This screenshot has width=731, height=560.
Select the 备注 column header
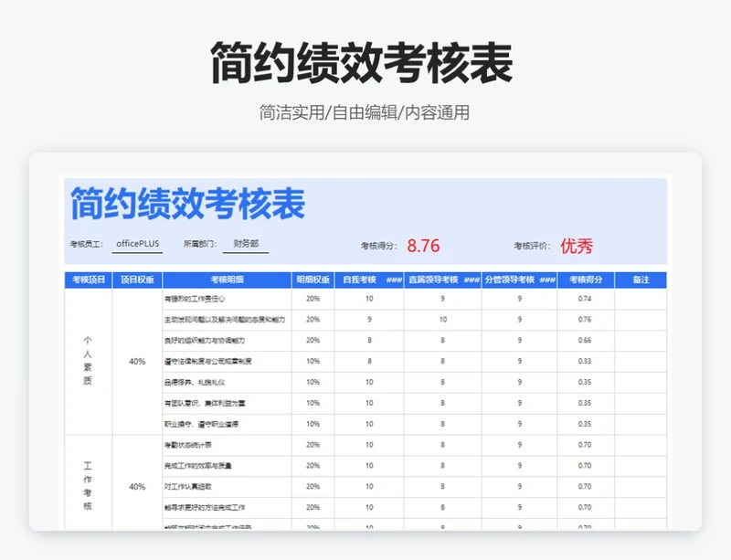click(640, 280)
